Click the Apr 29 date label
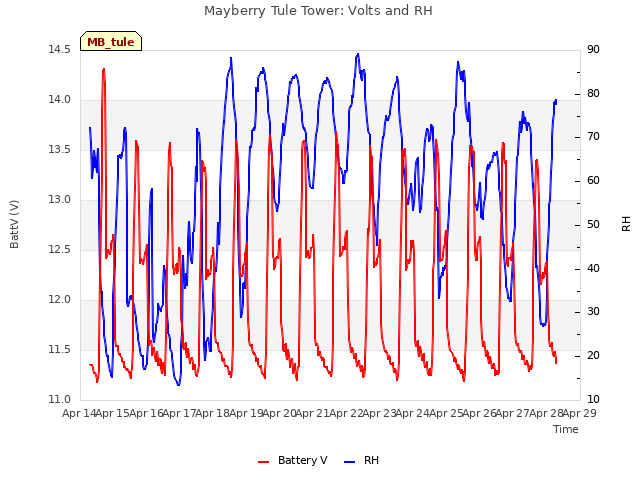Image resolution: width=640 pixels, height=480 pixels. [580, 413]
